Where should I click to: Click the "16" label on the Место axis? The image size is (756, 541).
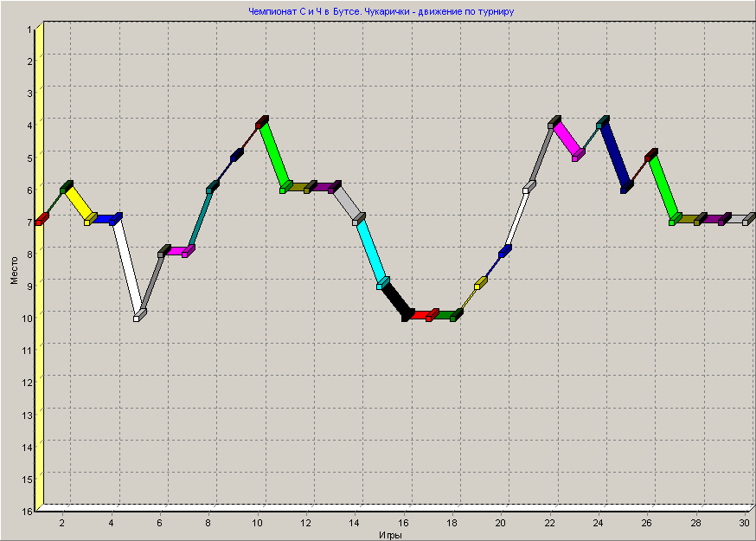pyautogui.click(x=28, y=511)
